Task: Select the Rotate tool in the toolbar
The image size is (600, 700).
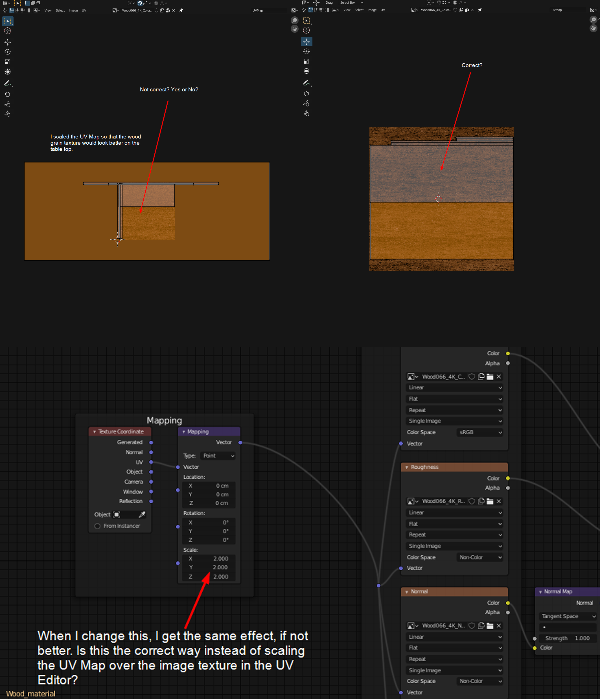Action: [7, 52]
